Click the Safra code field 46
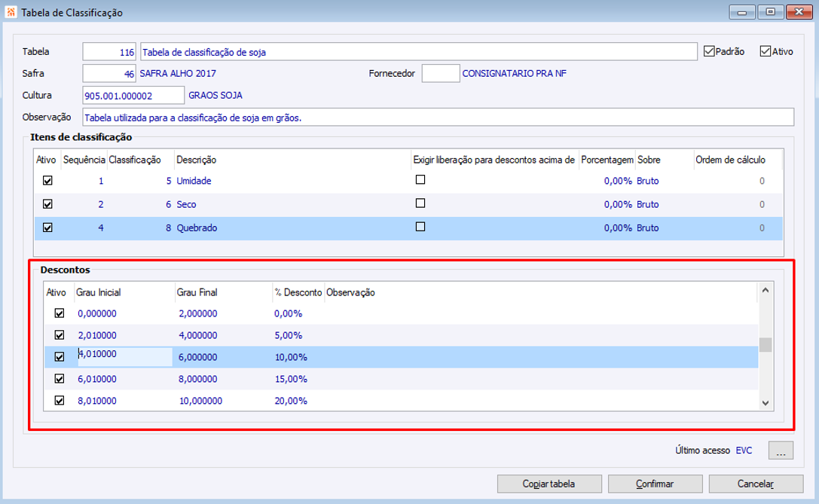The height and width of the screenshot is (504, 819). pos(109,74)
